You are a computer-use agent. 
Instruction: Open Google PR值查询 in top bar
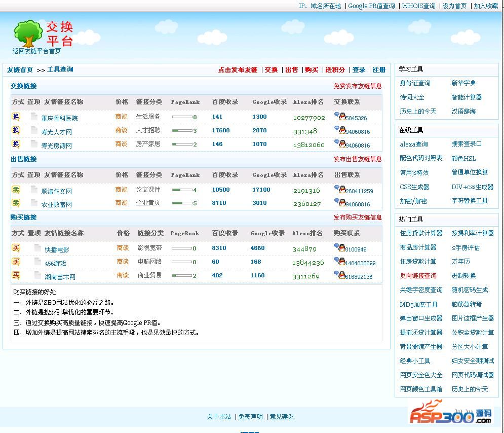coord(371,6)
